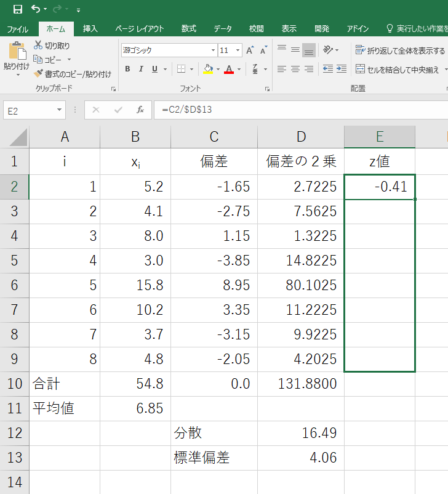The image size is (448, 494).
Task: Confirm formula entry with checkmark icon
Action: 118,110
